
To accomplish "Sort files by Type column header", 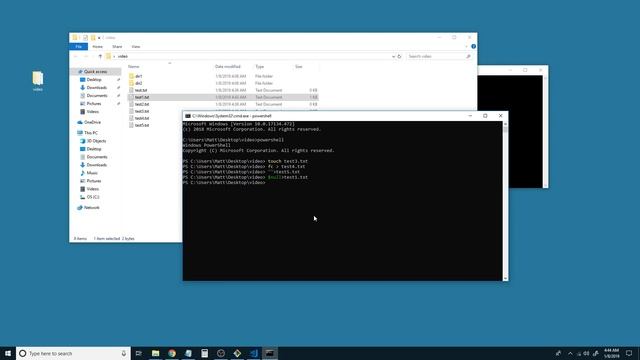I will [x=260, y=67].
